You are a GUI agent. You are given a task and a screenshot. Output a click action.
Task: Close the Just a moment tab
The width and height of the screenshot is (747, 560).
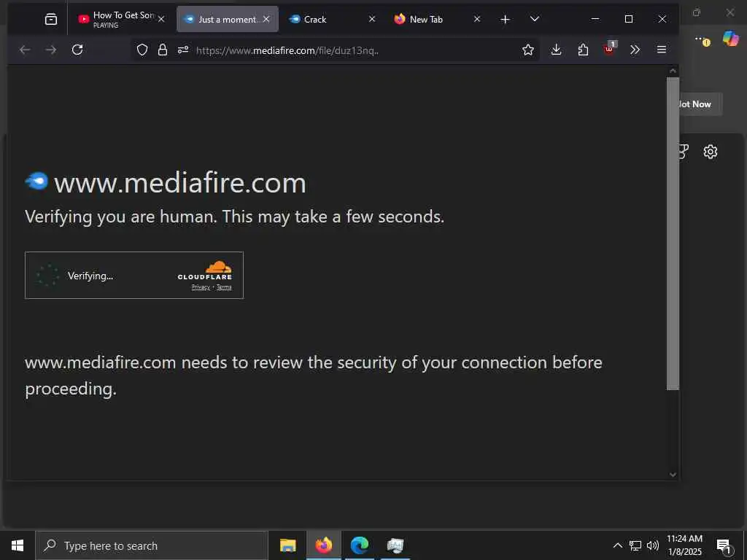[266, 19]
